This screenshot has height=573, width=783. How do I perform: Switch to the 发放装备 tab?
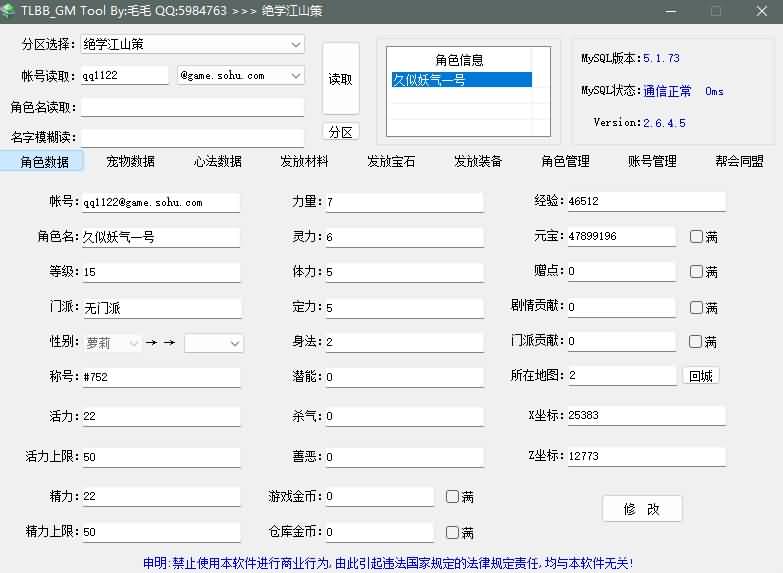478,161
